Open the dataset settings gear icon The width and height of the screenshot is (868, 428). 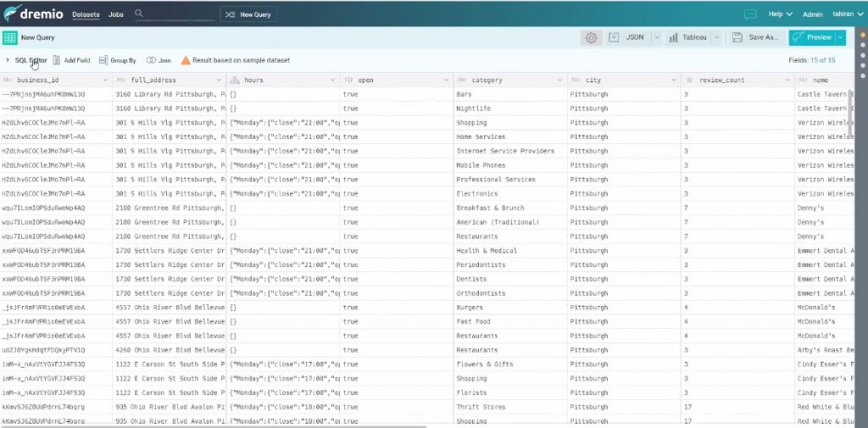click(x=591, y=37)
